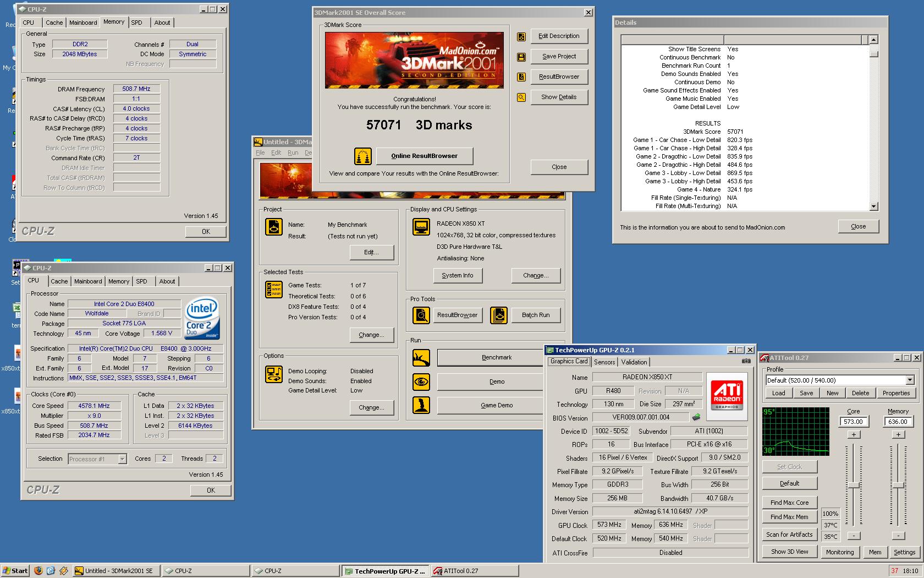Viewport: 924px width, 578px height.
Task: Click the ResultBrowser icon next to ResultBrowser button
Action: 521,77
